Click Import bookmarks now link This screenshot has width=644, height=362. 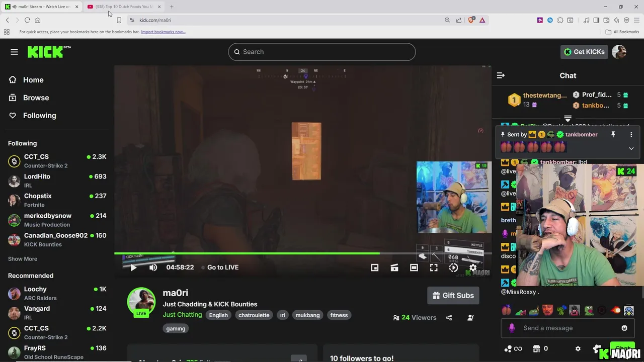(x=163, y=32)
